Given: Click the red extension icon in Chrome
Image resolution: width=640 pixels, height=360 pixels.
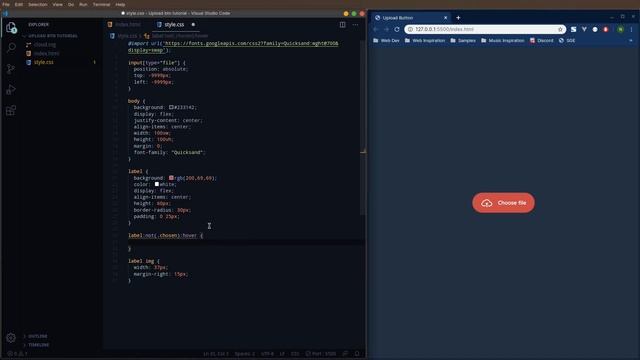Looking at the screenshot, I should coord(606,29).
